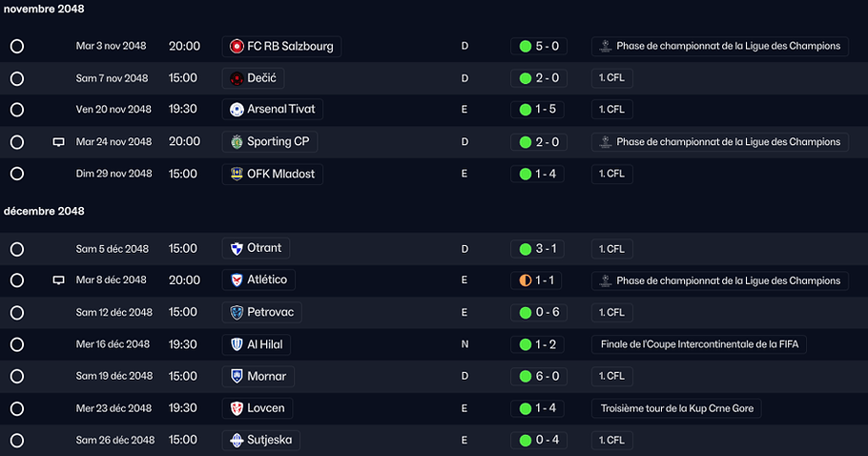Click the Champions League logo on Salzbourg row

click(x=605, y=47)
